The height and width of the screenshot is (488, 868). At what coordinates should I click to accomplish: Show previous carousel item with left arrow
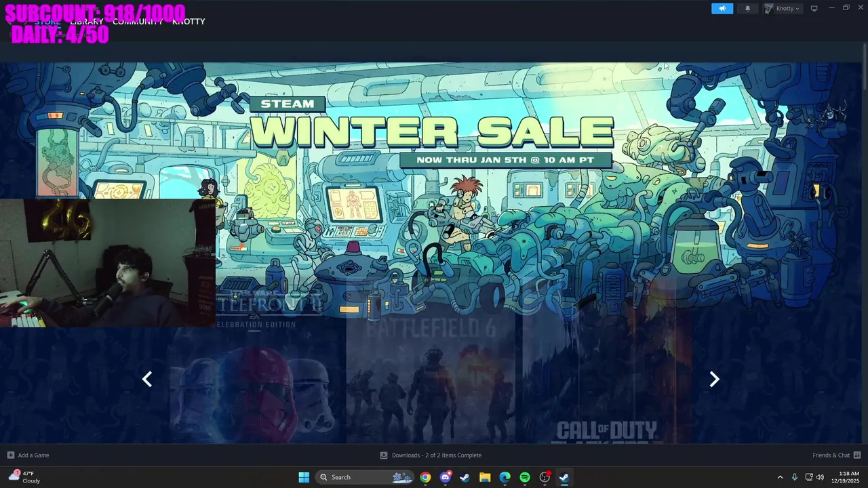[x=147, y=379]
